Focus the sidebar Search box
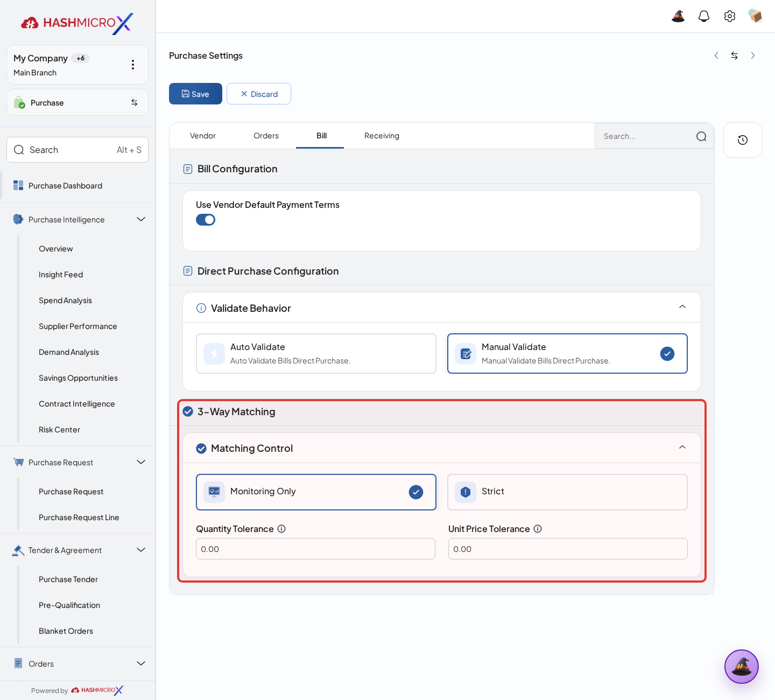775x700 pixels. 77,150
